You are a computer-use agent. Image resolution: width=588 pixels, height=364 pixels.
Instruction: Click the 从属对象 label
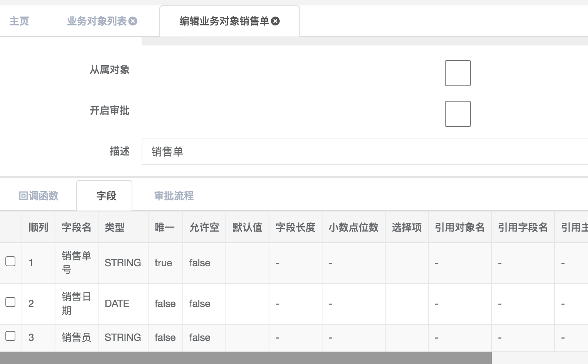(x=110, y=70)
